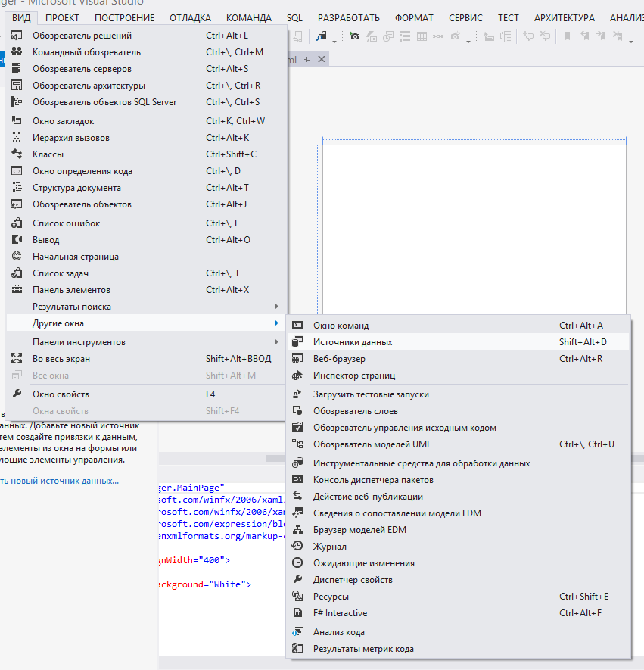Select Загрузить тестовые запуски entry
The height and width of the screenshot is (670, 644).
[x=459, y=394]
